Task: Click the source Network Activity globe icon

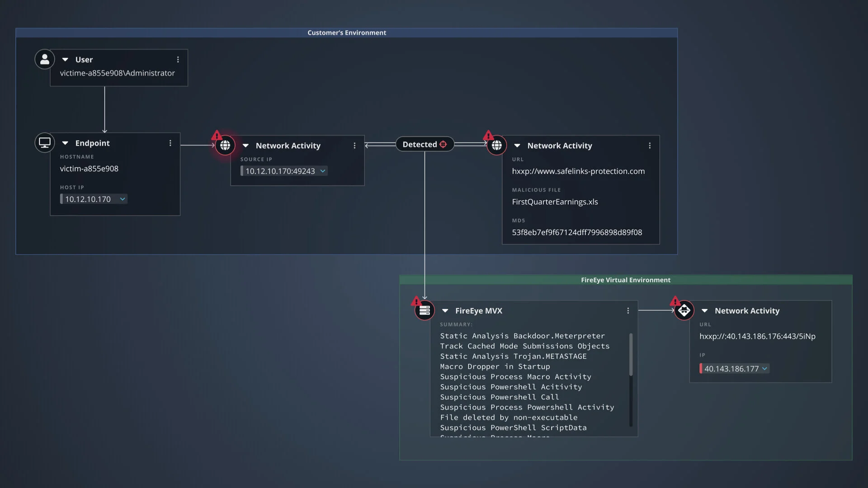Action: (x=225, y=145)
